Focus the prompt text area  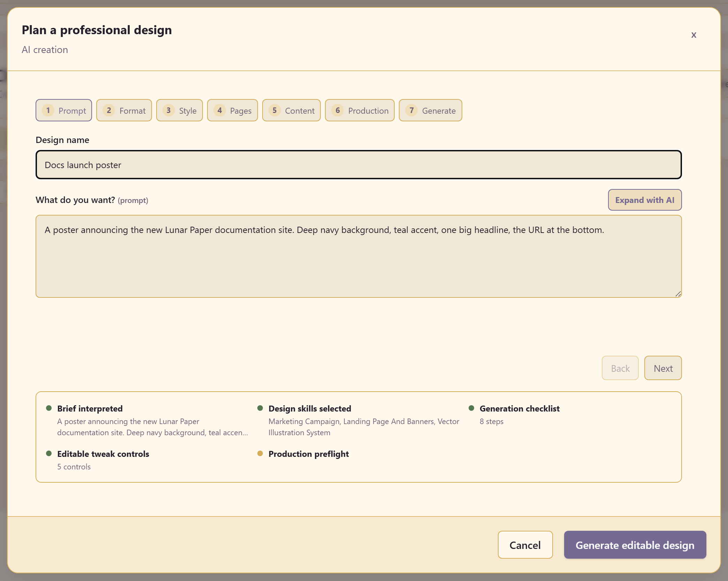359,256
